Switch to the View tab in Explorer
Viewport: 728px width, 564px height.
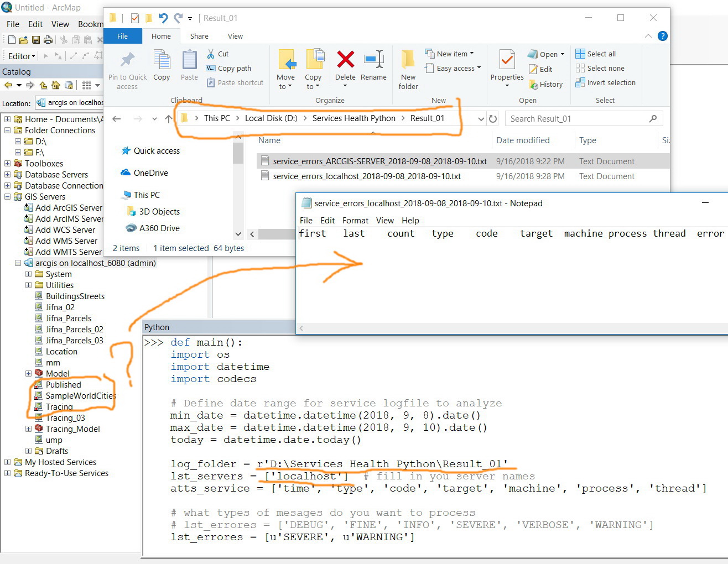[235, 36]
